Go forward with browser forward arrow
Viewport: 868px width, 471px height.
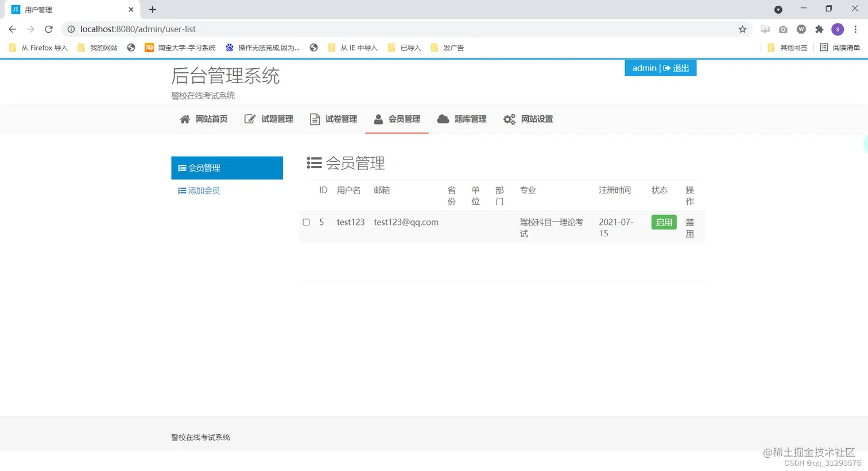30,29
